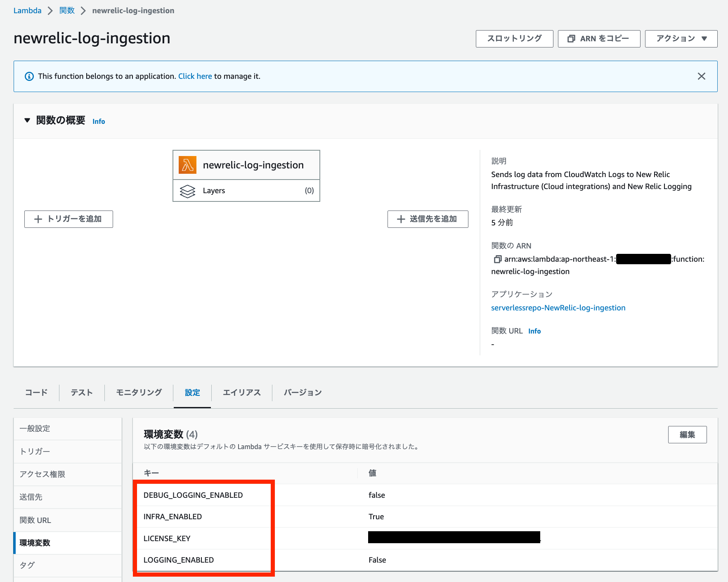The width and height of the screenshot is (728, 582).
Task: Switch to the モニタリング tab
Action: click(x=138, y=393)
